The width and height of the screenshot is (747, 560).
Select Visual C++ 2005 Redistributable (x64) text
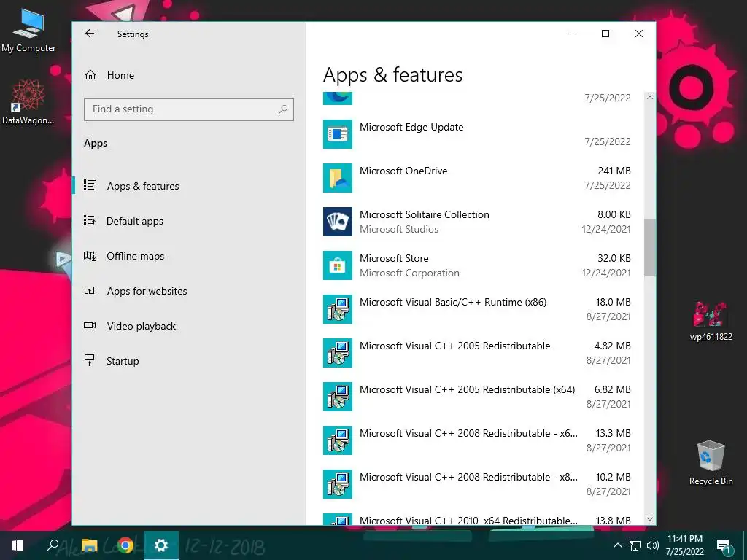tap(468, 390)
